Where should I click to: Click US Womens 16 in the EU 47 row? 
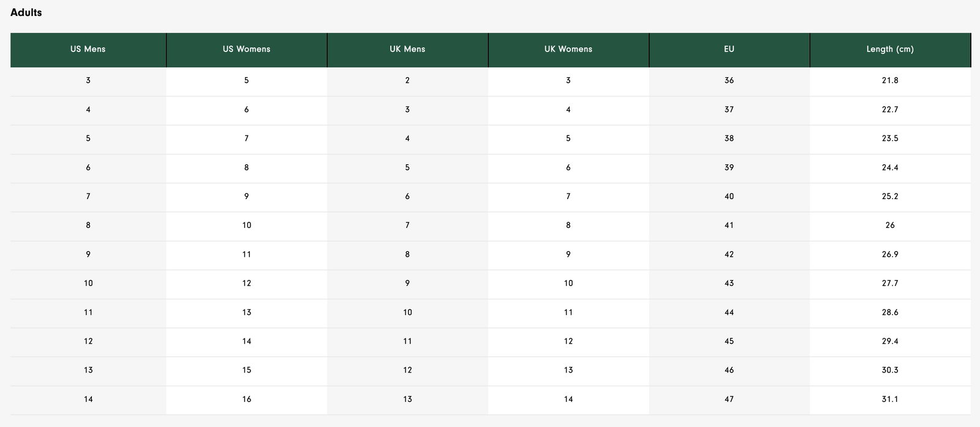[x=246, y=399]
